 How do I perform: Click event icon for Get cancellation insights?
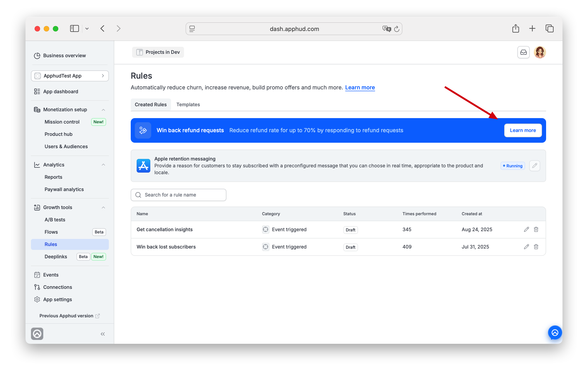(x=266, y=229)
